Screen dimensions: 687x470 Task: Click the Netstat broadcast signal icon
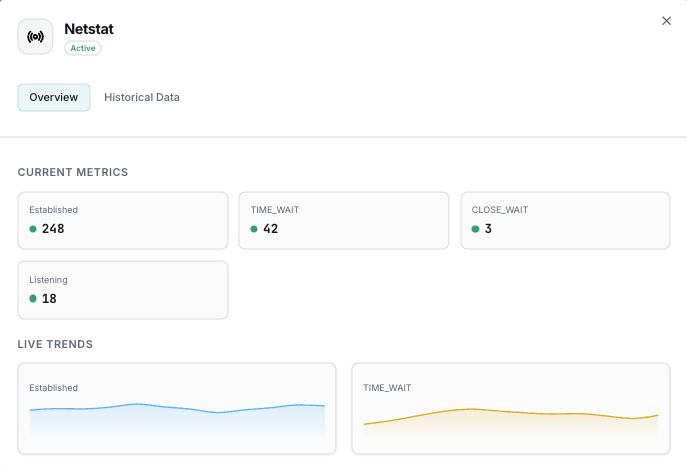click(x=35, y=36)
